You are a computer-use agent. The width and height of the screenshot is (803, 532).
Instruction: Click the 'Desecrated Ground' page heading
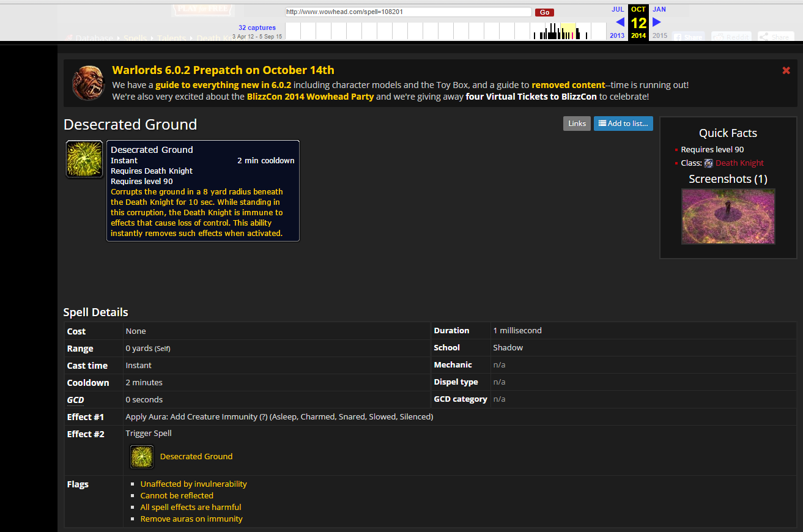[x=130, y=124]
